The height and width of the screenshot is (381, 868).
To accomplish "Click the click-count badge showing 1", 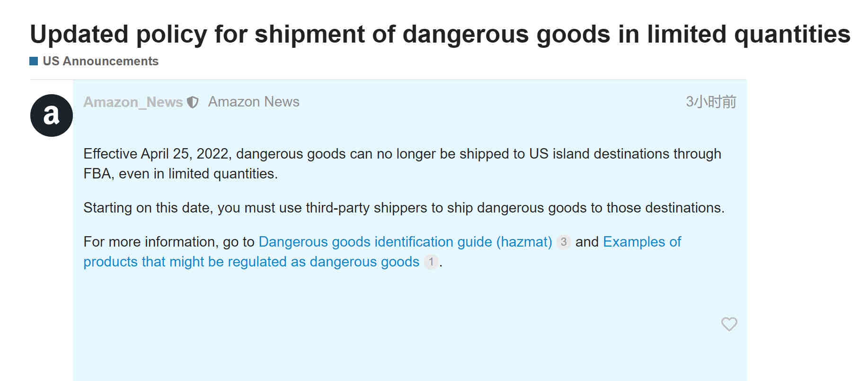I will [431, 262].
